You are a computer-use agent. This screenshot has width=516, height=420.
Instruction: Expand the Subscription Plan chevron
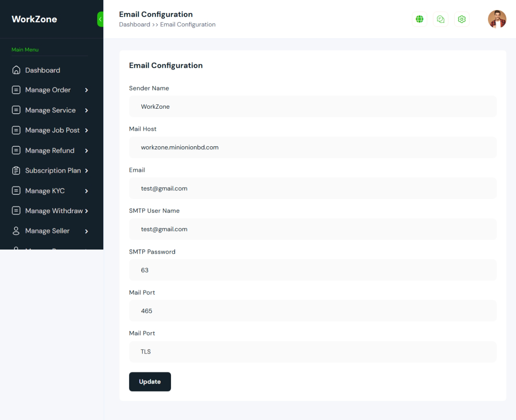[87, 171]
